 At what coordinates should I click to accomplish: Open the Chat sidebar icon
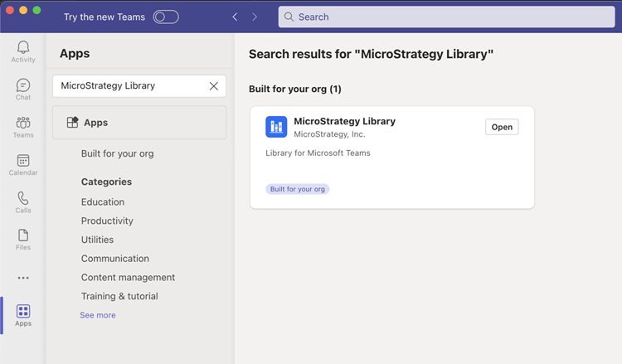(23, 86)
